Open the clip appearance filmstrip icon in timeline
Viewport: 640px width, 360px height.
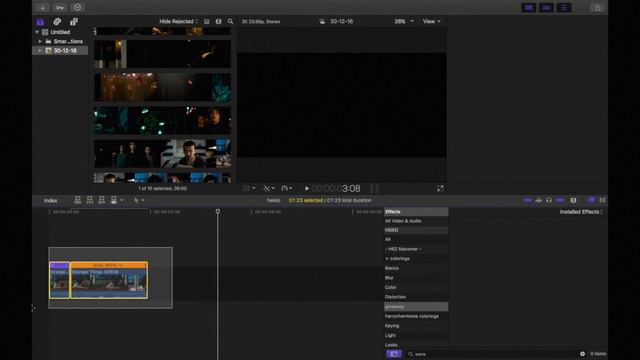coord(573,200)
